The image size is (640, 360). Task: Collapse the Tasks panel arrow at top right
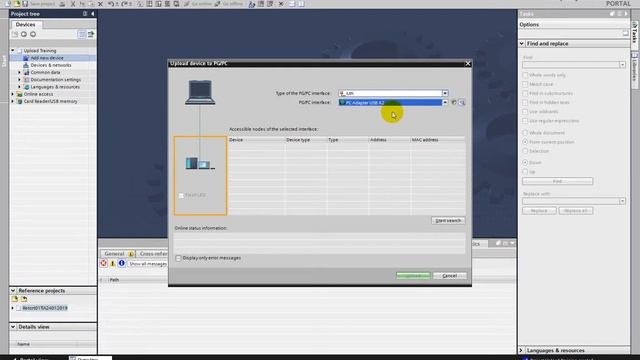click(x=627, y=14)
